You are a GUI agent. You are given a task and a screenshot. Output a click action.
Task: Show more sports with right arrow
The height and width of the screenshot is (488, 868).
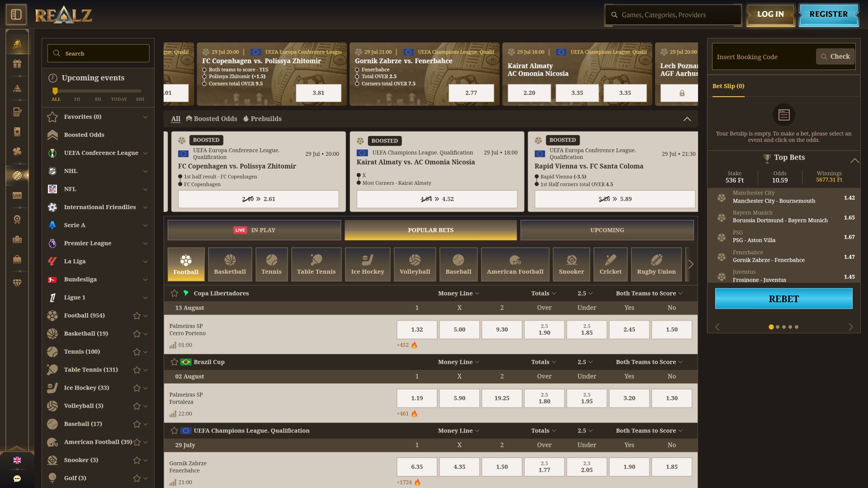691,264
